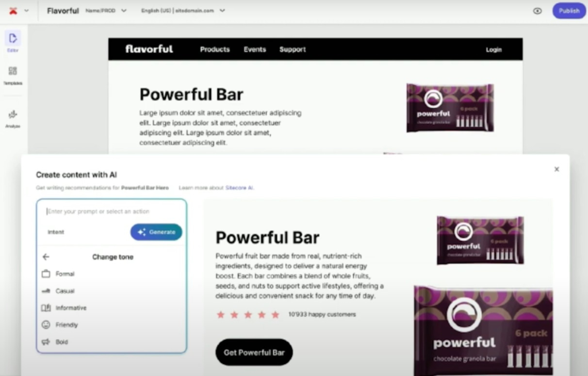Select the Casual tone option
This screenshot has width=588, height=376.
coord(111,291)
